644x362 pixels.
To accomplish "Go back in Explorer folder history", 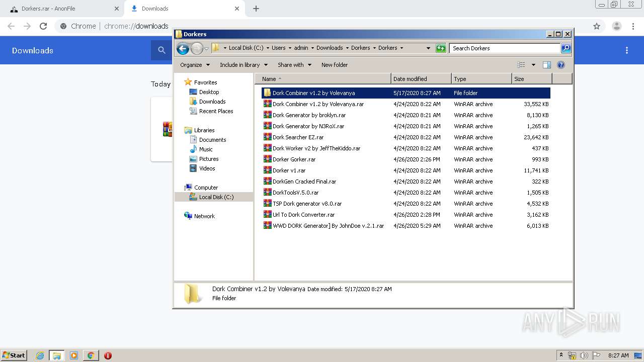I will pyautogui.click(x=183, y=48).
